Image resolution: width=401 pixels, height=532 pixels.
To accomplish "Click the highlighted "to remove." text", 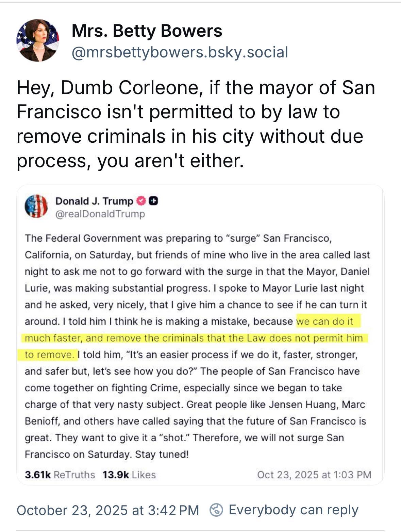I will tap(49, 355).
